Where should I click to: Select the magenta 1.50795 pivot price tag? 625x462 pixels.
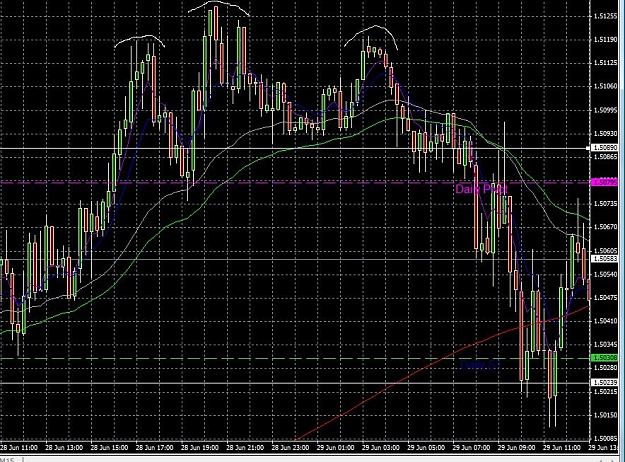604,183
